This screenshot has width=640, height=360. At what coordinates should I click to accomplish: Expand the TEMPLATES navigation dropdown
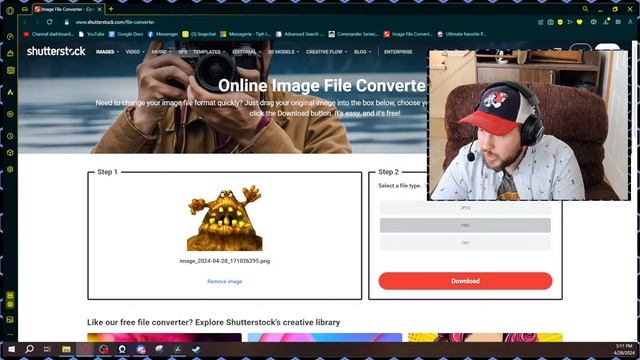coord(209,52)
